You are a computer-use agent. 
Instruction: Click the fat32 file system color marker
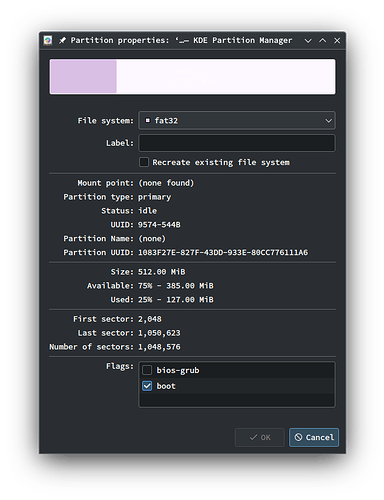pyautogui.click(x=147, y=120)
